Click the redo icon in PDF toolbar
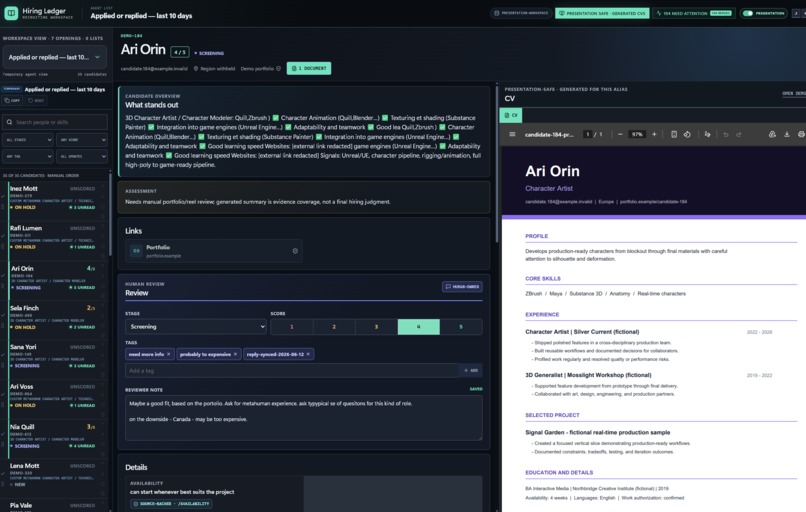Image resolution: width=806 pixels, height=512 pixels. (739, 134)
